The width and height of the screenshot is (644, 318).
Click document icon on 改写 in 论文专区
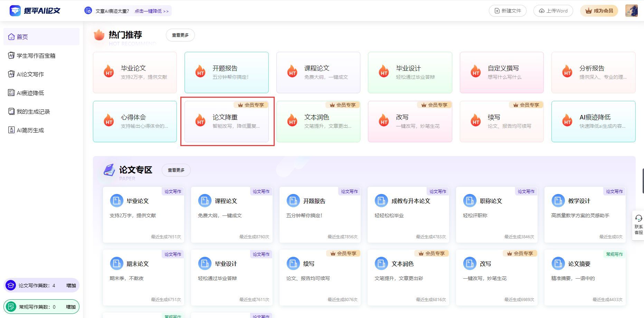click(470, 263)
